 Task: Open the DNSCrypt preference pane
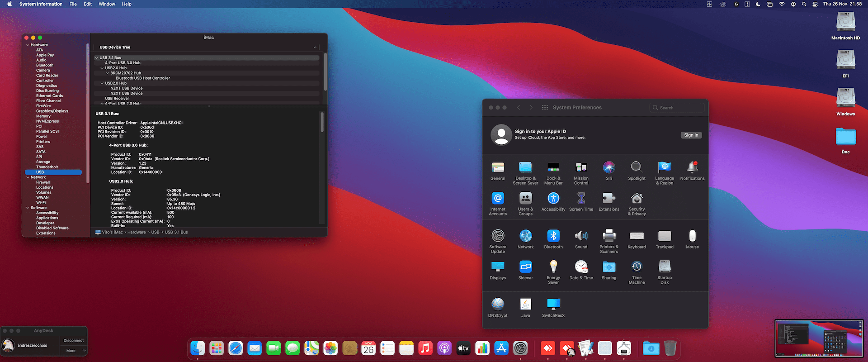point(498,304)
